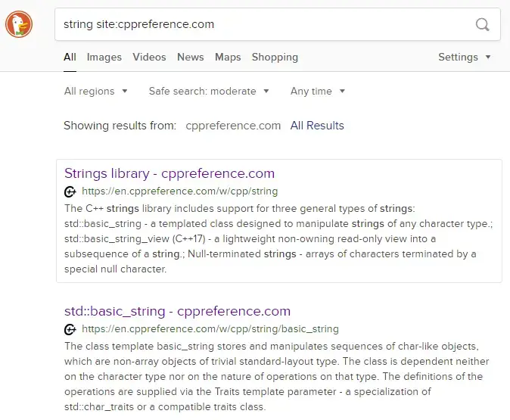Open the Settings dropdown menu

465,57
